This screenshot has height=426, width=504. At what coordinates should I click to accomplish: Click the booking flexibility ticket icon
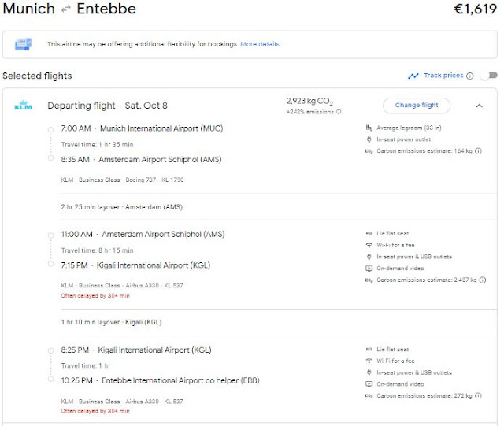coord(23,44)
